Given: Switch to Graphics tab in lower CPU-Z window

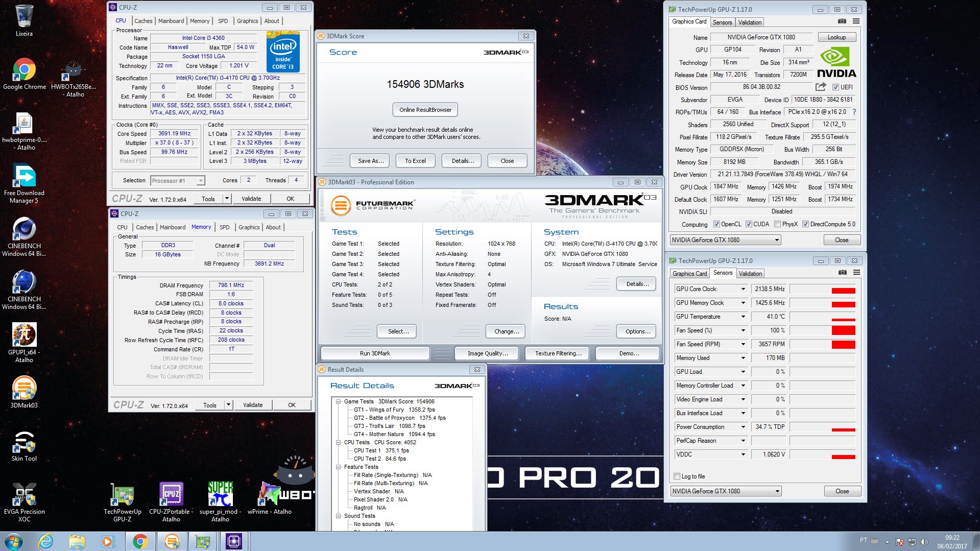Looking at the screenshot, I should [x=249, y=227].
